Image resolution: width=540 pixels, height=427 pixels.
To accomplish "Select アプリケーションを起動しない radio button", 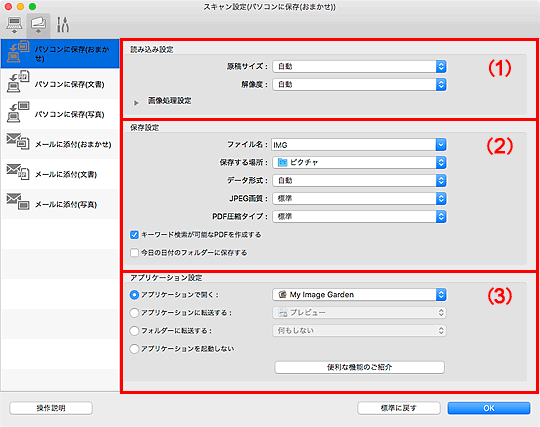I will [134, 349].
